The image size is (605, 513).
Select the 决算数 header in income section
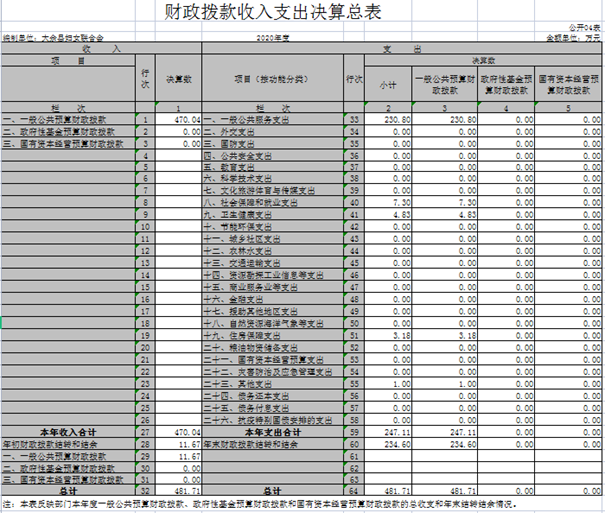pyautogui.click(x=179, y=78)
